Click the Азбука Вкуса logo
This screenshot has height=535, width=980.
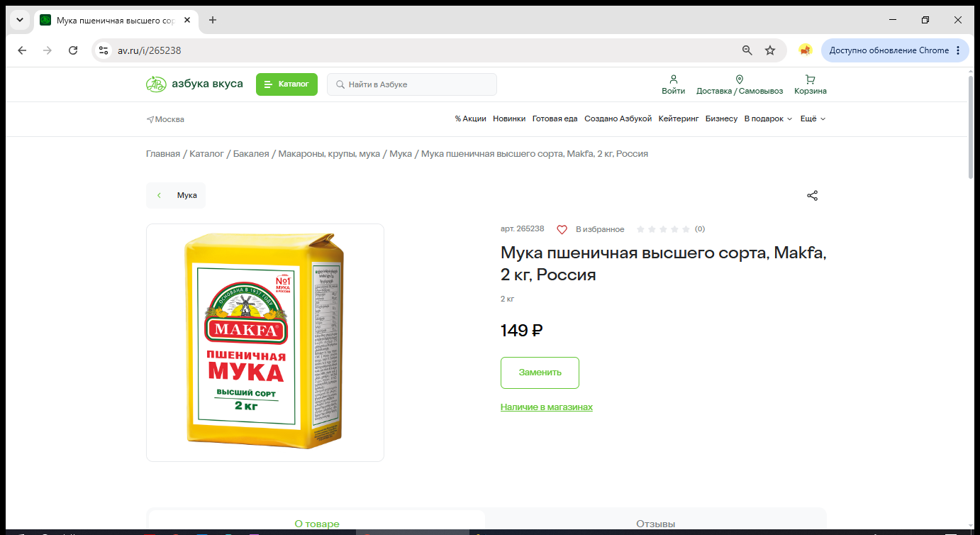(194, 84)
